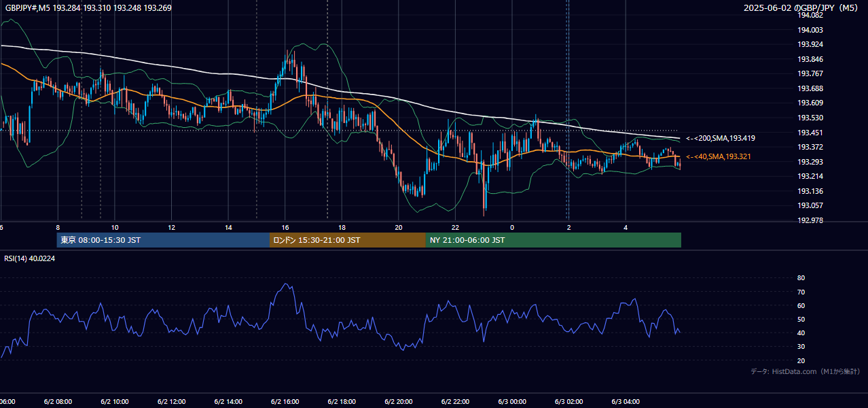Click the 6/2 12:00 date label

[172, 402]
